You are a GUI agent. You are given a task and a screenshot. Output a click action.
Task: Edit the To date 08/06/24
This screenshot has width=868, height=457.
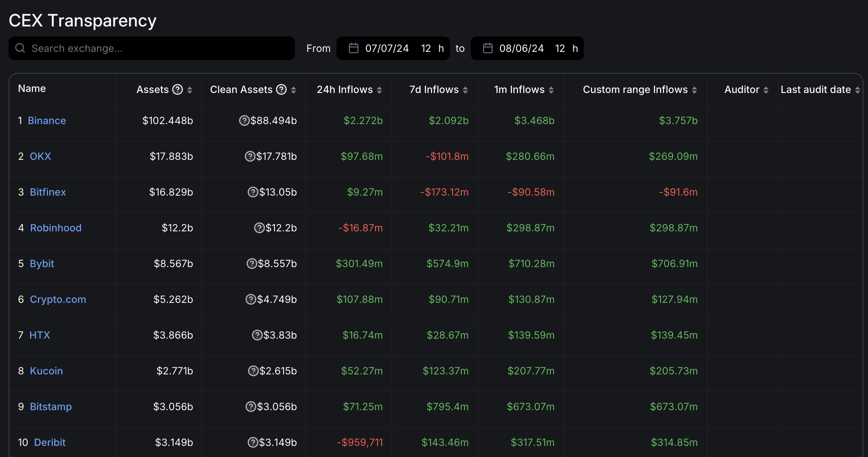click(522, 48)
